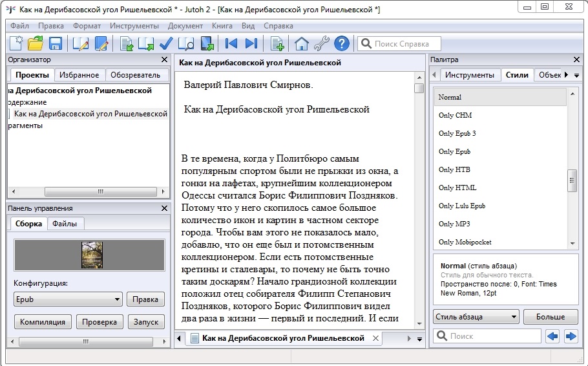Image resolution: width=588 pixels, height=366 pixels.
Task: Switch to the Инструменты palette tab
Action: [470, 75]
